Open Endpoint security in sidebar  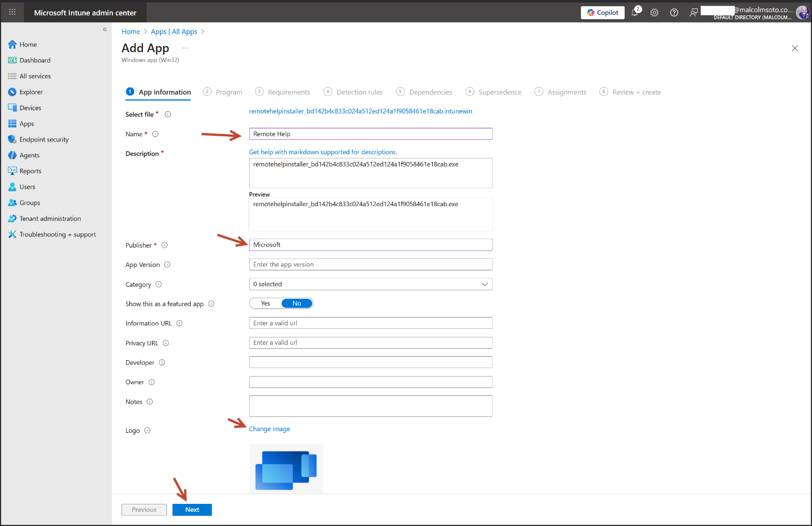tap(44, 140)
